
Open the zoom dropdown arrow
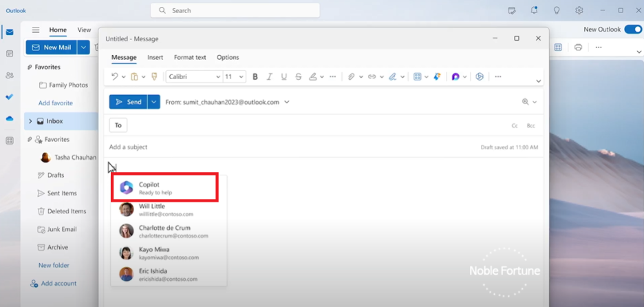pyautogui.click(x=535, y=103)
